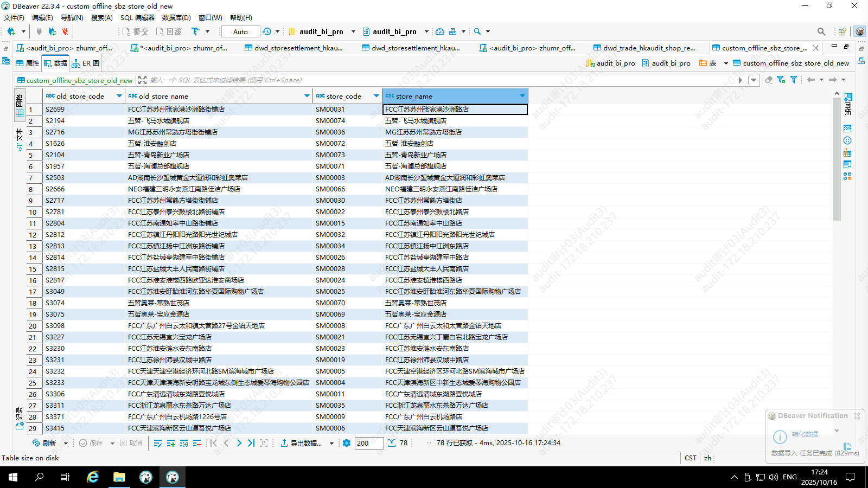Open the store_name column filter dropdown
868x488 pixels.
point(522,96)
